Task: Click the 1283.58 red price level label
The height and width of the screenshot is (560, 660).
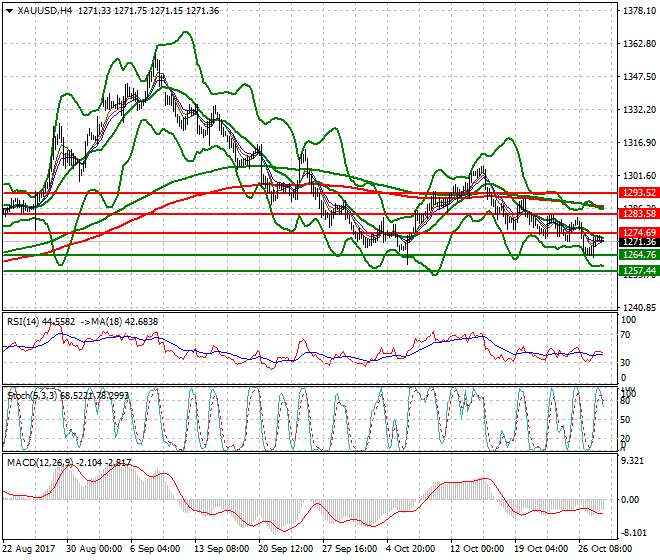Action: pyautogui.click(x=639, y=213)
